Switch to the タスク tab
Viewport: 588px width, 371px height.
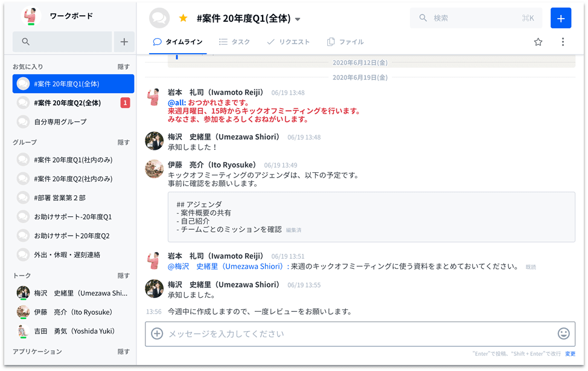click(x=234, y=42)
